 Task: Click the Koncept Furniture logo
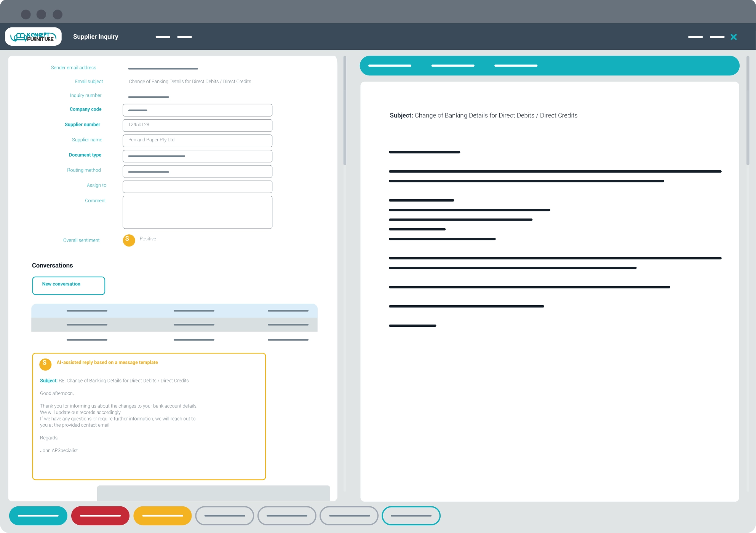(x=33, y=37)
